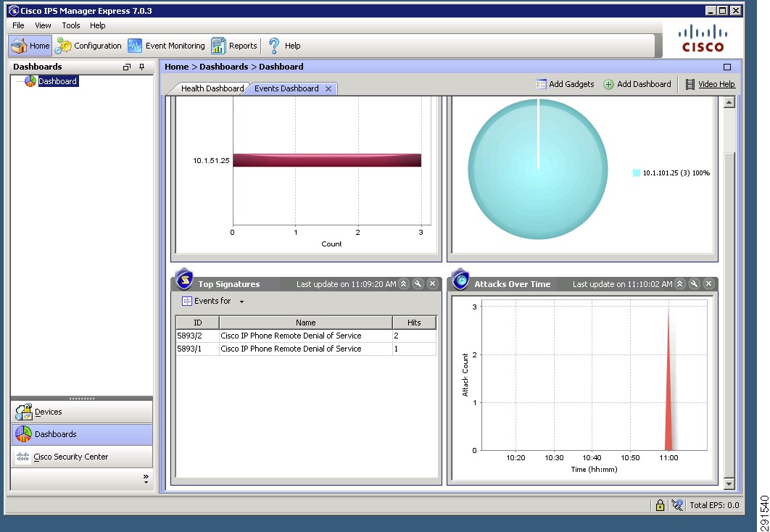This screenshot has height=532, width=770.
Task: Open the Home toolbar section
Action: pyautogui.click(x=30, y=46)
